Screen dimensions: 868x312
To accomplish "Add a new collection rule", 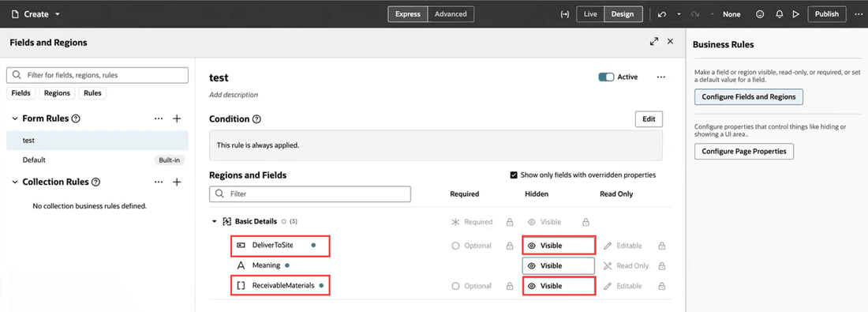I will pyautogui.click(x=177, y=182).
